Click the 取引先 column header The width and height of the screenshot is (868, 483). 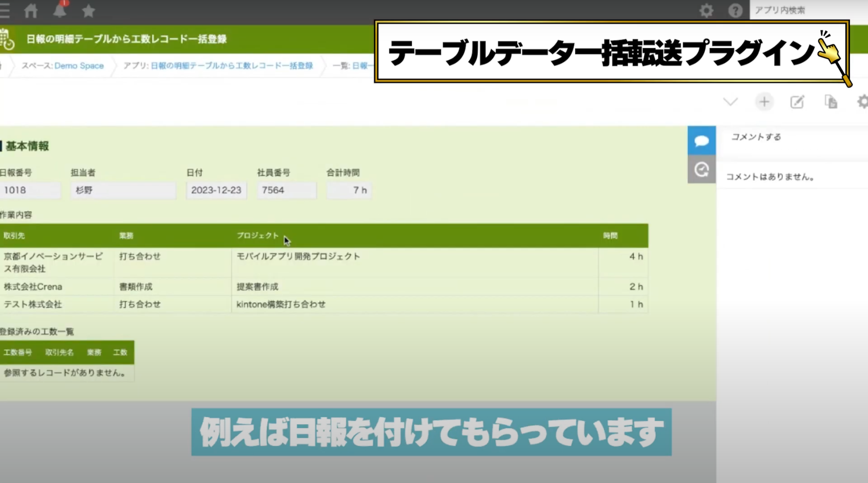(x=14, y=236)
